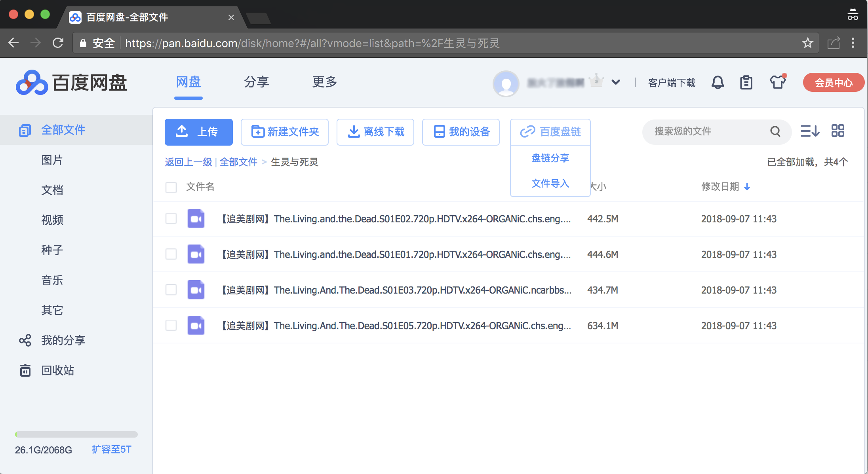Click the 返回上一级 breadcrumb link
This screenshot has height=474, width=868.
[188, 162]
